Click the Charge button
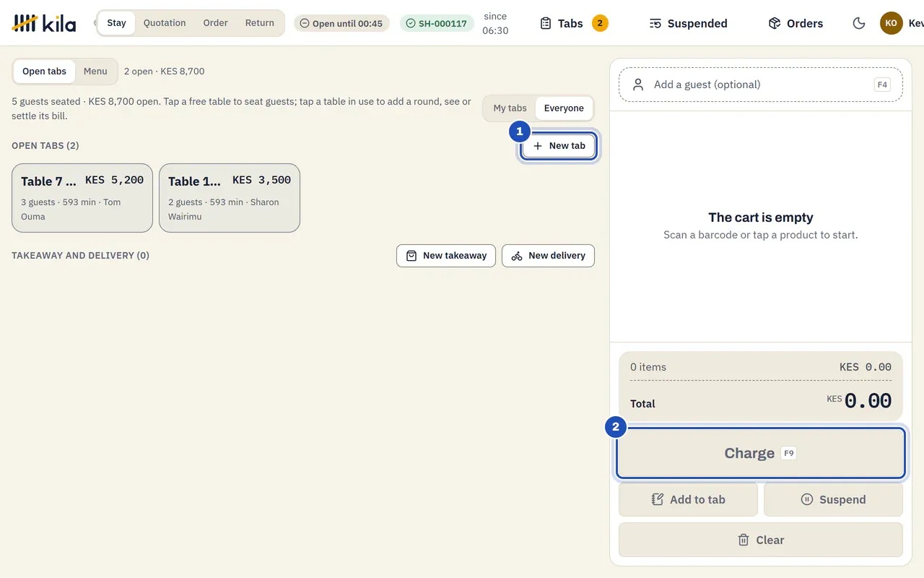The image size is (924, 578). (761, 453)
